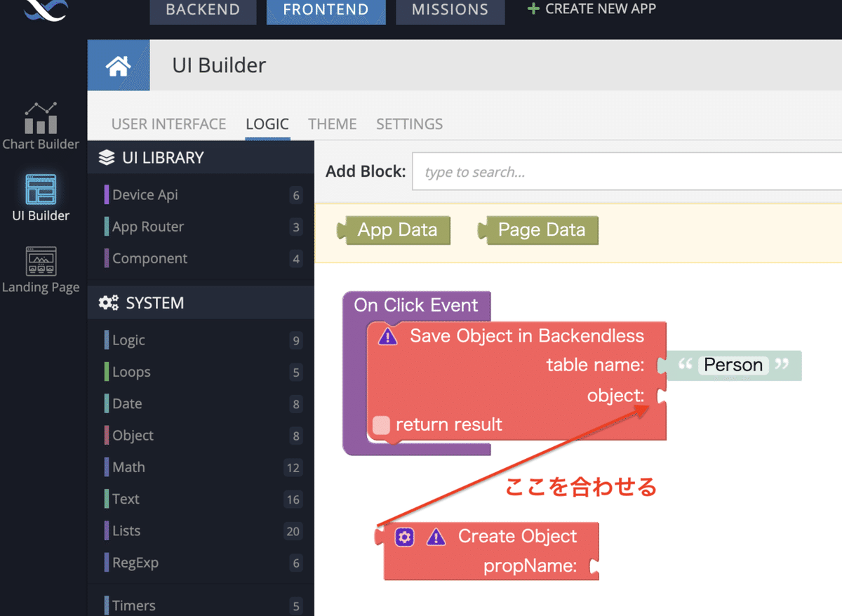
Task: Open the SETTINGS tab
Action: point(410,124)
